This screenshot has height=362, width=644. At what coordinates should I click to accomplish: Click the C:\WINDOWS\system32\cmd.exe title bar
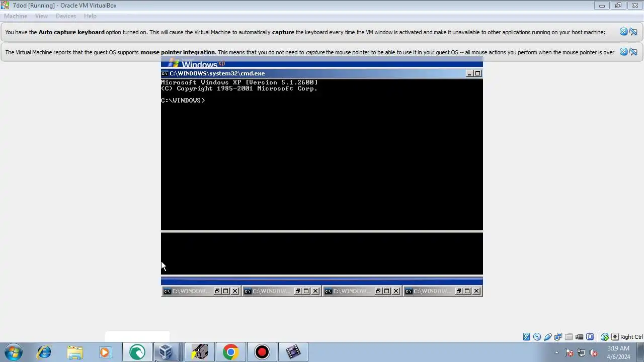point(321,73)
